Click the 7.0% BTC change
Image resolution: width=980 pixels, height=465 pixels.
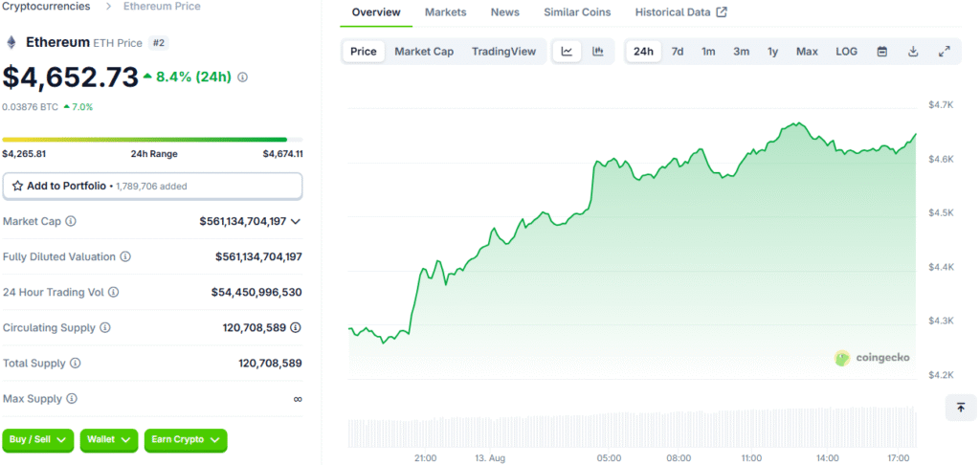78,107
